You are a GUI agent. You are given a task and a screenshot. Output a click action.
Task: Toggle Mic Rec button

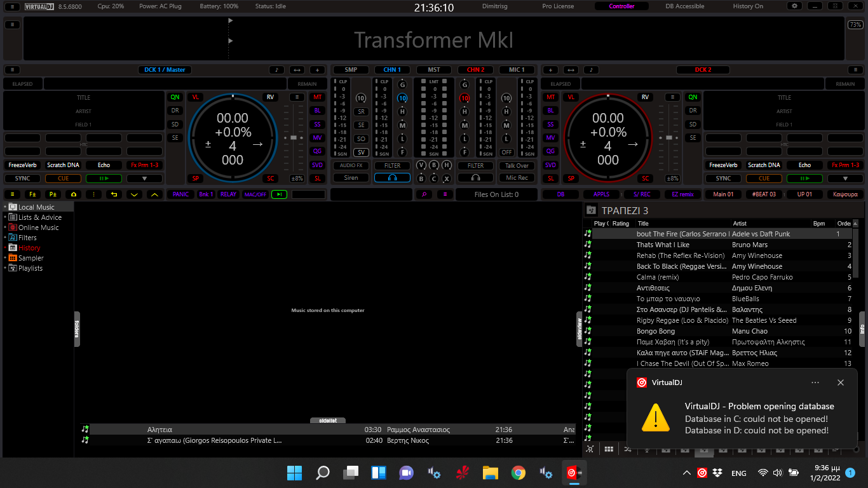[x=517, y=178]
